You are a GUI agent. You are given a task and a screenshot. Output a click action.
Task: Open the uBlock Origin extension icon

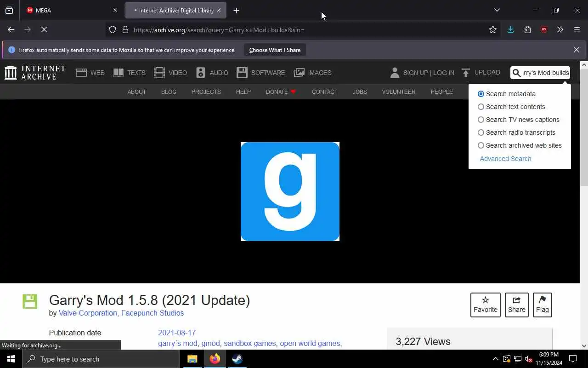click(x=544, y=30)
